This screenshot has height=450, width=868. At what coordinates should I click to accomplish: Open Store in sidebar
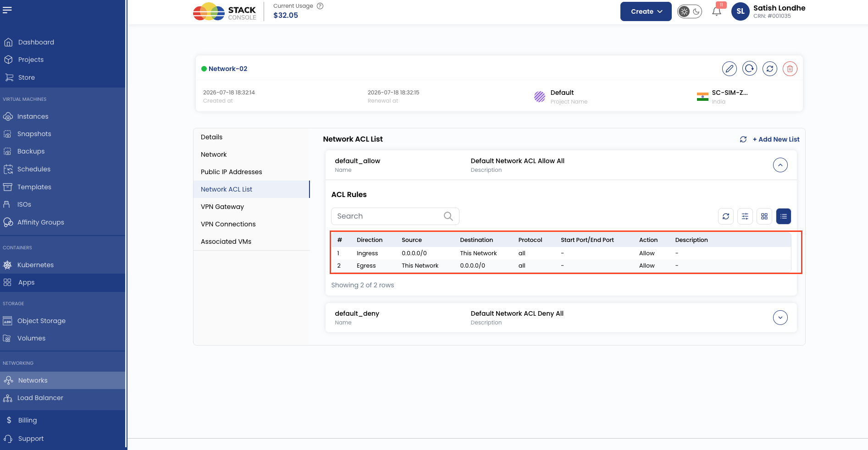pos(62,77)
